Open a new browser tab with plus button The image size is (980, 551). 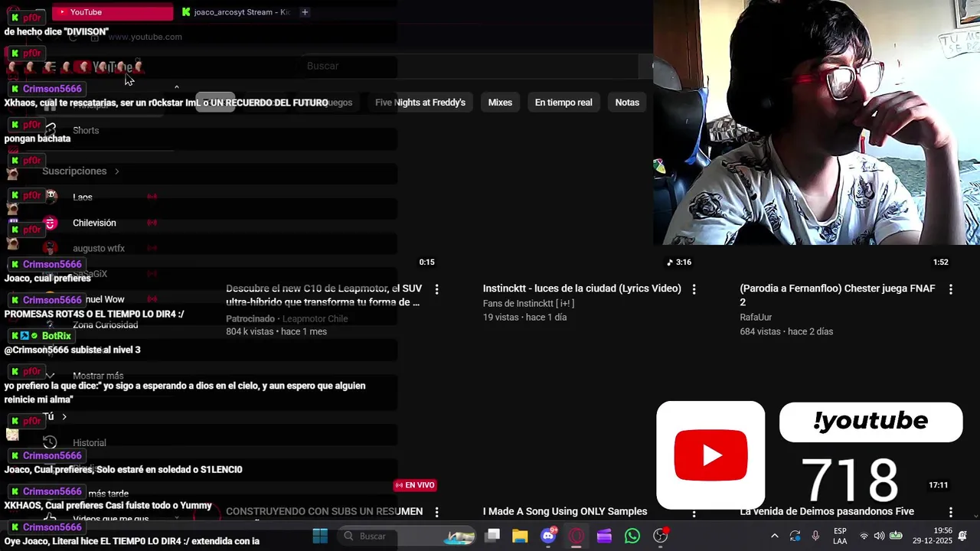click(x=305, y=12)
